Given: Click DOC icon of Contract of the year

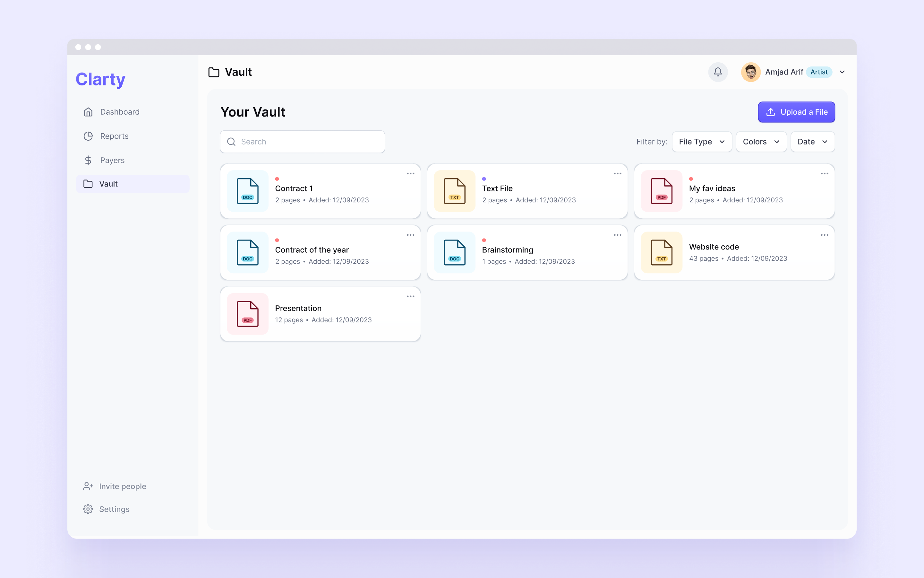Looking at the screenshot, I should [x=247, y=253].
